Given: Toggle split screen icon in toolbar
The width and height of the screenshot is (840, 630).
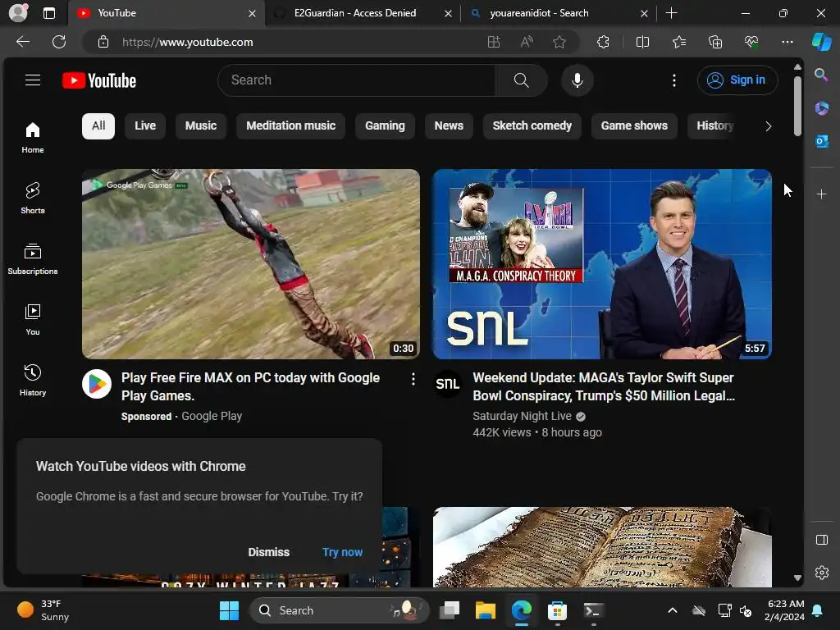Looking at the screenshot, I should (642, 42).
